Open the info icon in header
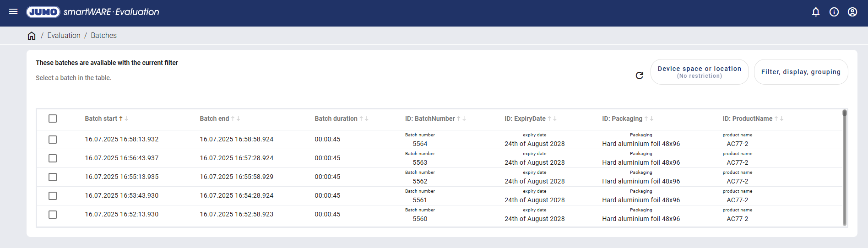868x248 pixels. (834, 12)
